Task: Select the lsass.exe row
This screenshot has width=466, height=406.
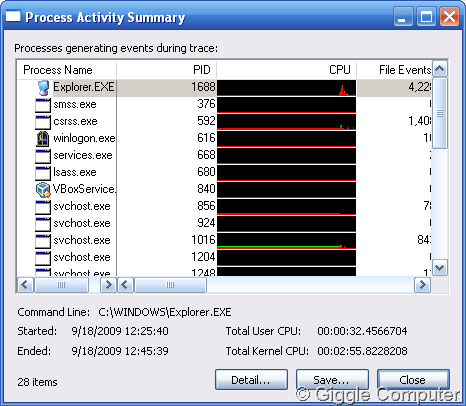Action: (x=224, y=173)
